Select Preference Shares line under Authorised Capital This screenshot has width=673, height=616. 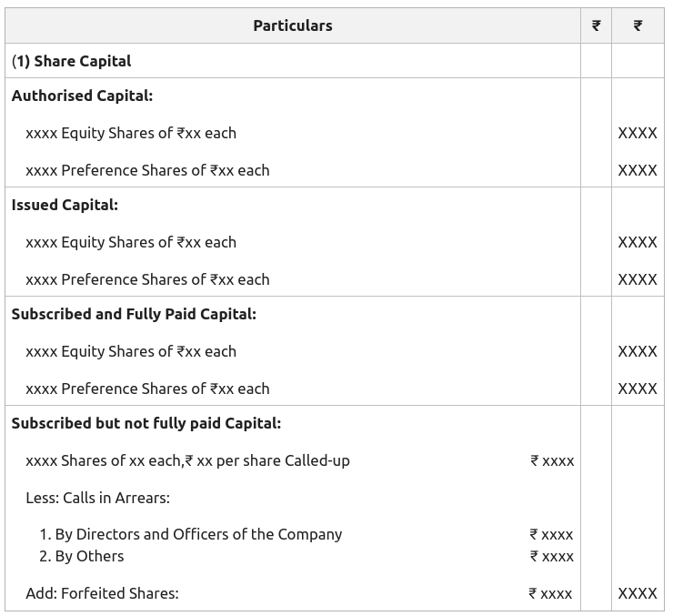147,170
